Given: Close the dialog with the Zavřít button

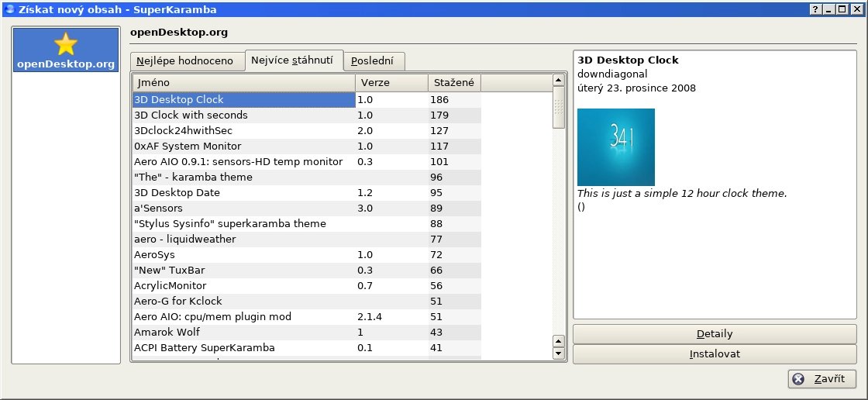Looking at the screenshot, I should point(822,379).
